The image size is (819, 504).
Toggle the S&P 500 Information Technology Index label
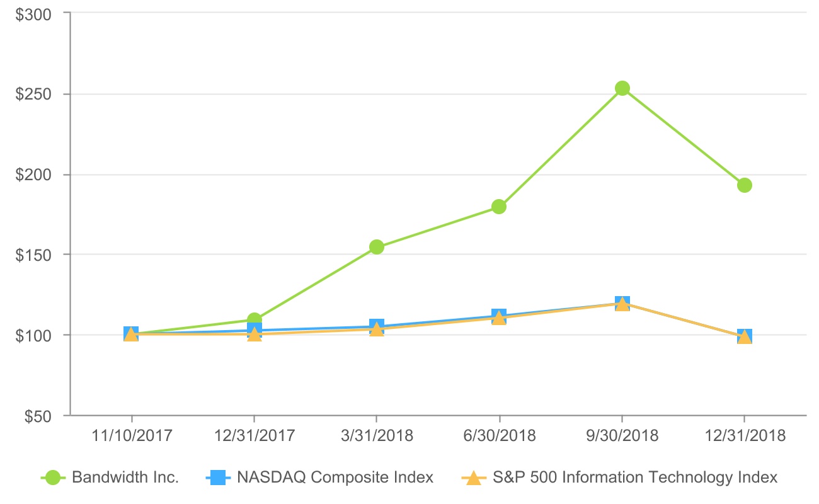(x=633, y=478)
